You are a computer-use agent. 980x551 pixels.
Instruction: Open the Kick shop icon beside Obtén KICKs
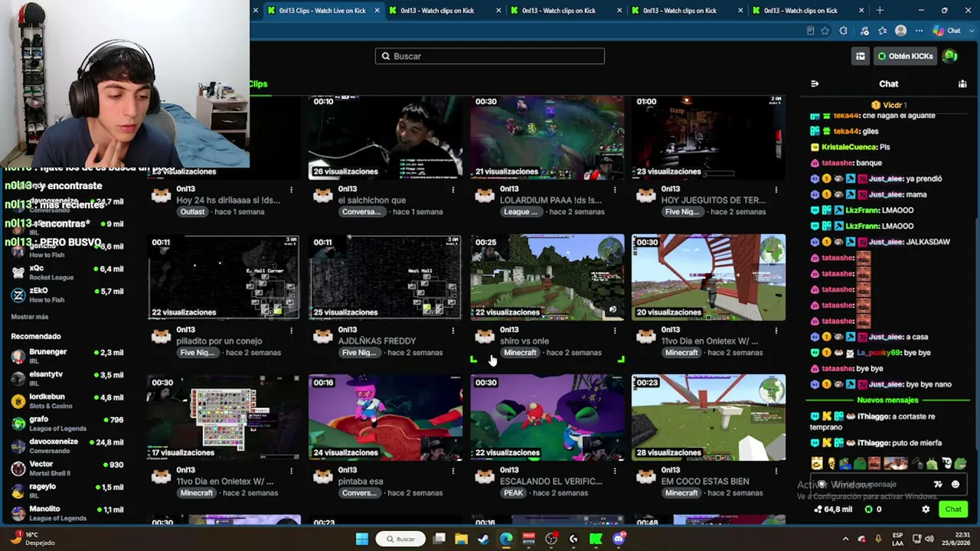(861, 56)
